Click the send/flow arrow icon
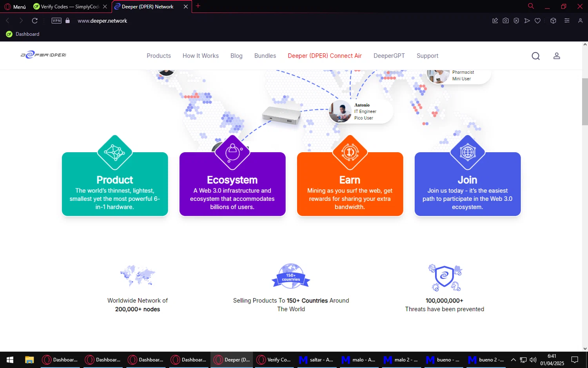The image size is (588, 368). 527,21
